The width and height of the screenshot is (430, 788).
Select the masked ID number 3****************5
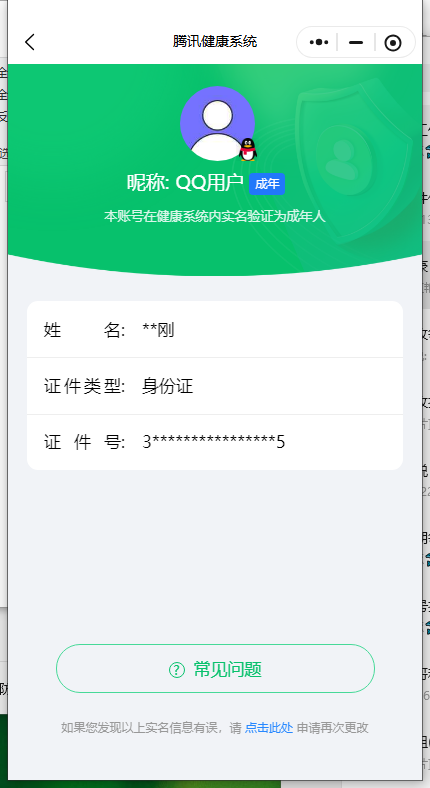coord(214,442)
